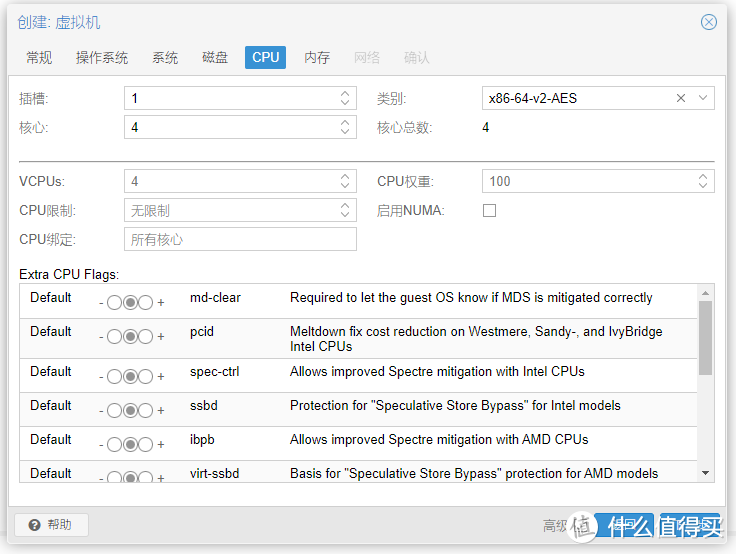Turn on the ssbd CPU flag
Screen dimensions: 736x554
[146, 410]
